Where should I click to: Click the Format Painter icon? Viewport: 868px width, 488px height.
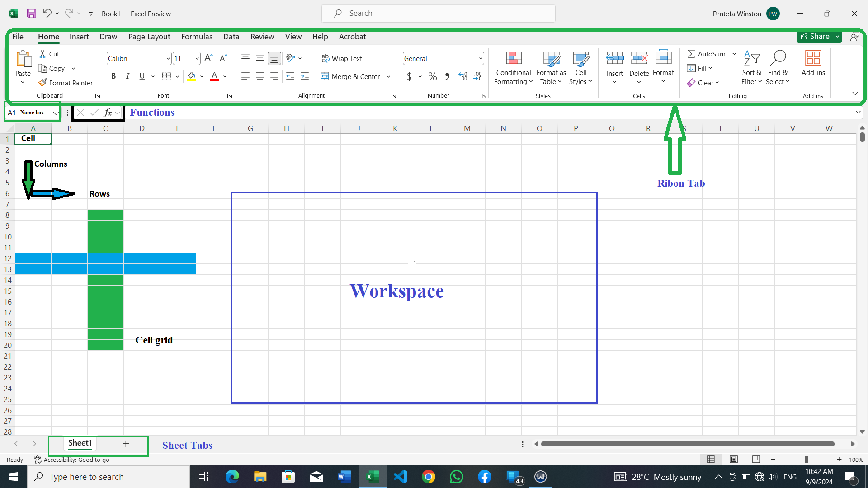[43, 83]
